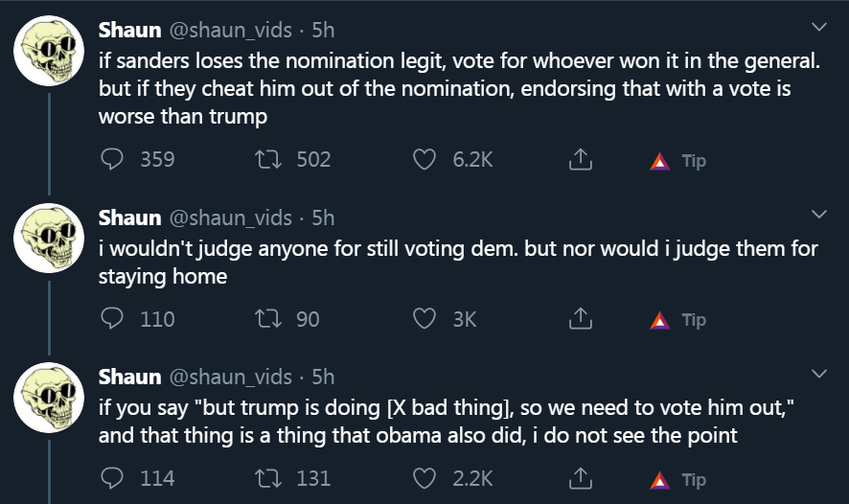Open the first tweet's chevron menu
The width and height of the screenshot is (849, 504).
click(819, 27)
